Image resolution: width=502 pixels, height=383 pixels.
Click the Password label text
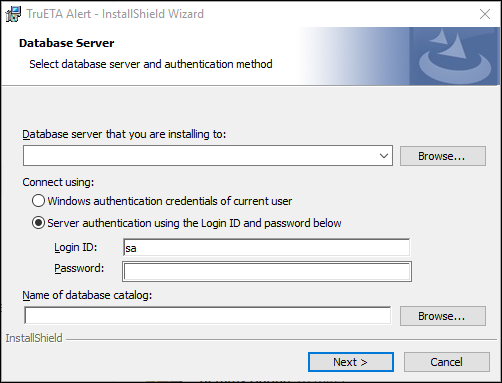79,268
